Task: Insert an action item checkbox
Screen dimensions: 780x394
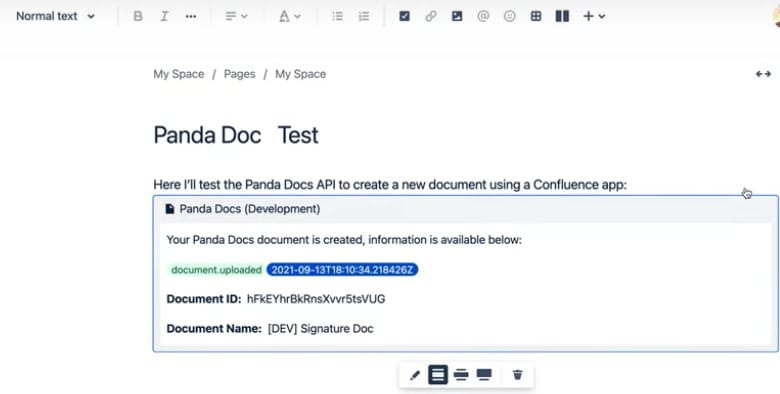Action: click(x=404, y=16)
